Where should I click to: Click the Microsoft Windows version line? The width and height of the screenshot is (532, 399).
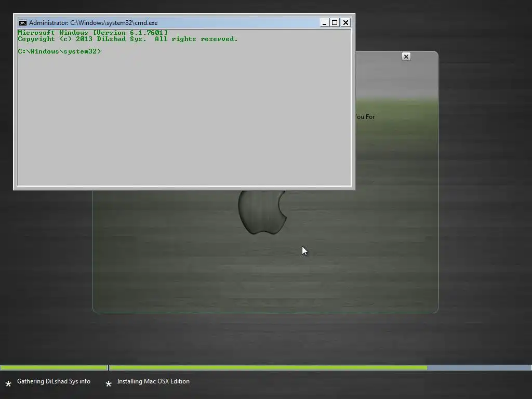pyautogui.click(x=92, y=33)
